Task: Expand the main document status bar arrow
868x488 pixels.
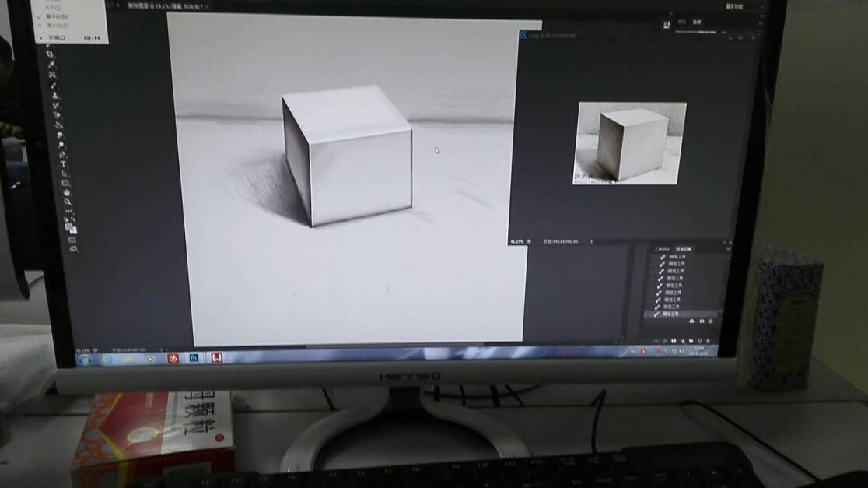Action: [x=162, y=349]
